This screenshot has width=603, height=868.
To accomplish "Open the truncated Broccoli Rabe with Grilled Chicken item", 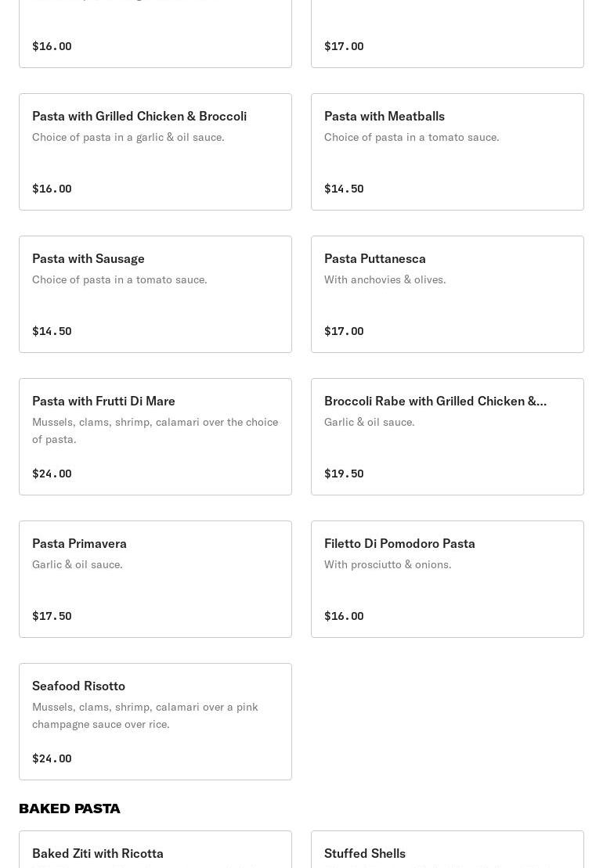I will click(x=447, y=437).
